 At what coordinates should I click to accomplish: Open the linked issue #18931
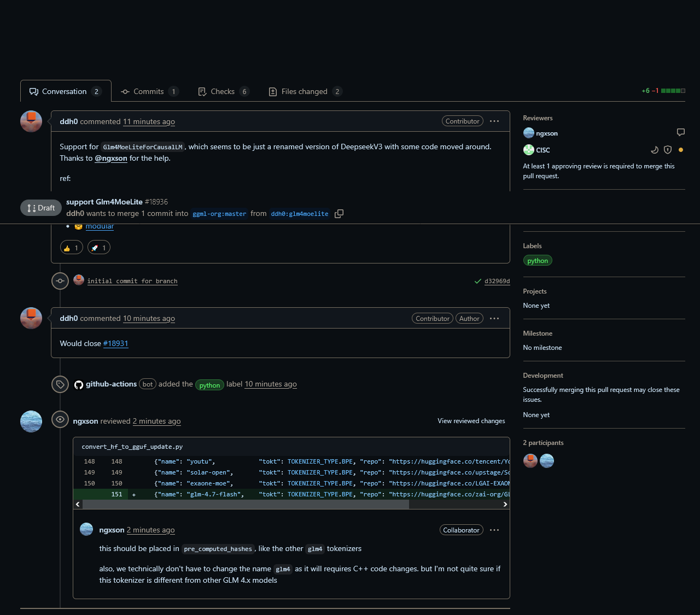point(116,343)
